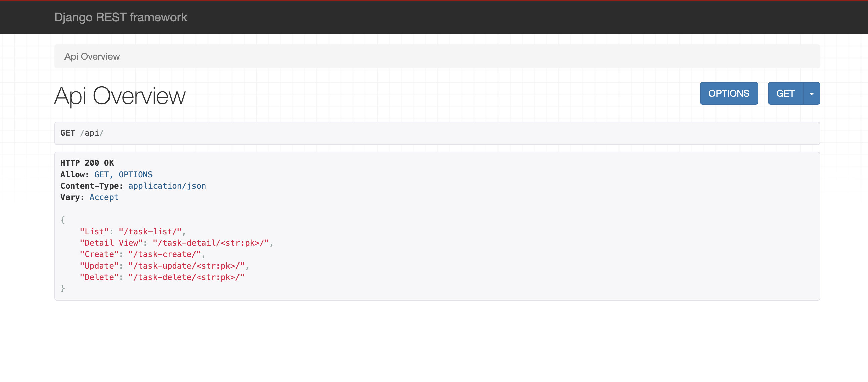Click the GET /api/ request line
Viewport: 868px width, 382px height.
(82, 133)
